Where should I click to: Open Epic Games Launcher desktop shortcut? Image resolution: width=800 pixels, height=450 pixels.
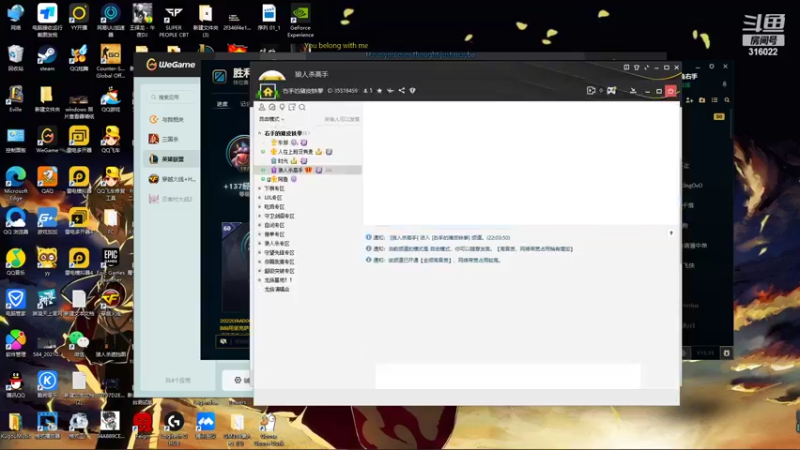tap(111, 265)
